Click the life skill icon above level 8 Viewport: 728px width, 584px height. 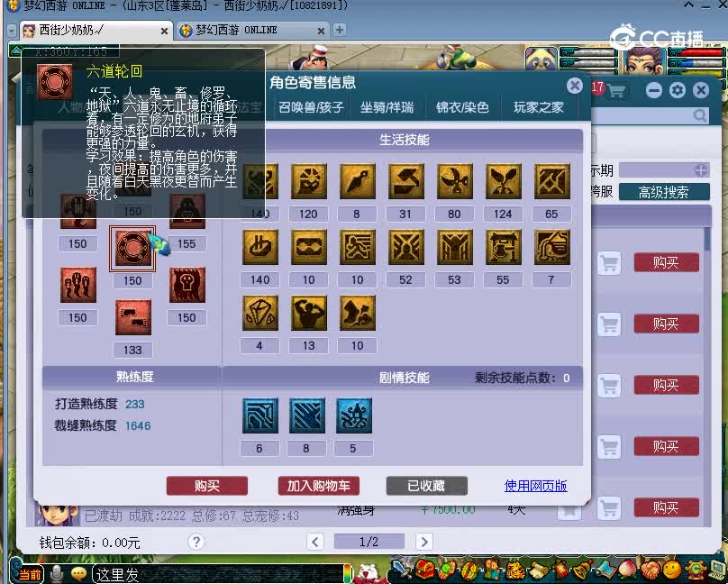point(357,181)
